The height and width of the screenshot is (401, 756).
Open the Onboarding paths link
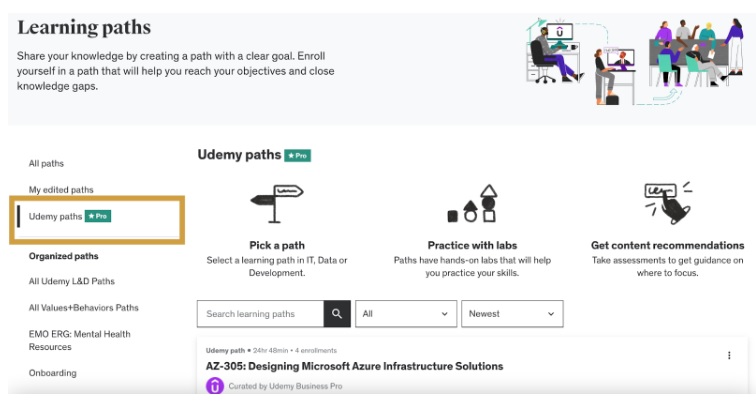52,373
